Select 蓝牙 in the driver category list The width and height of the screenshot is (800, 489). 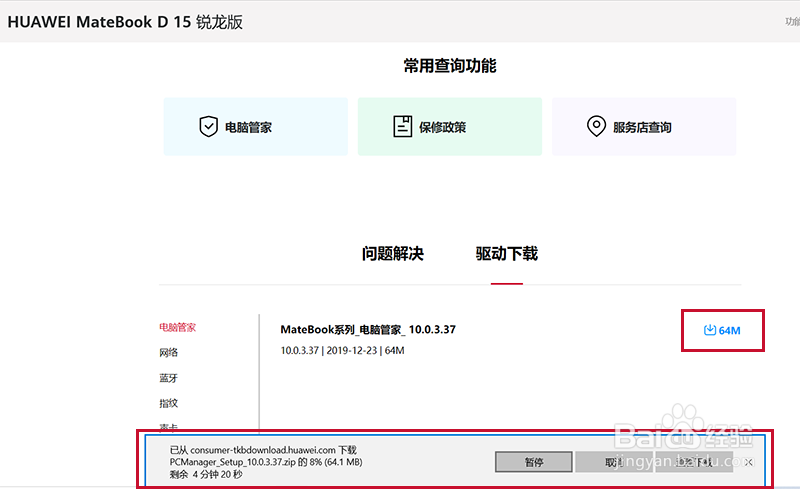point(168,378)
